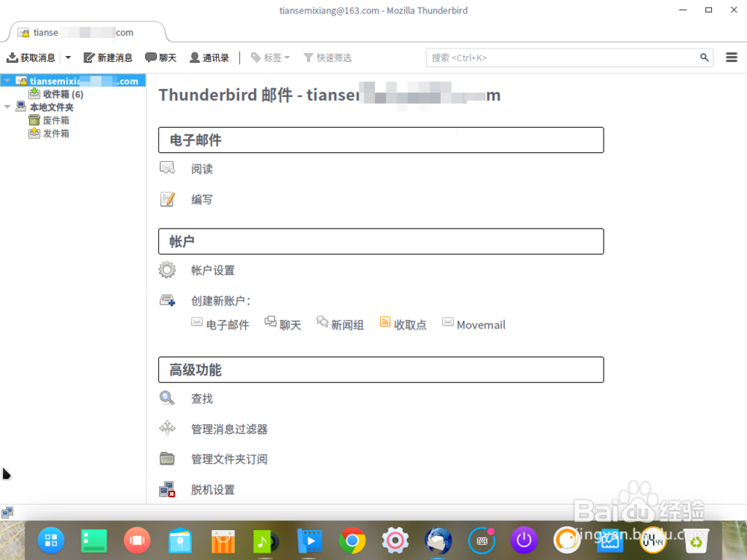Open the dropdown arrow beside 获取消息
This screenshot has height=560, width=747.
coord(68,57)
